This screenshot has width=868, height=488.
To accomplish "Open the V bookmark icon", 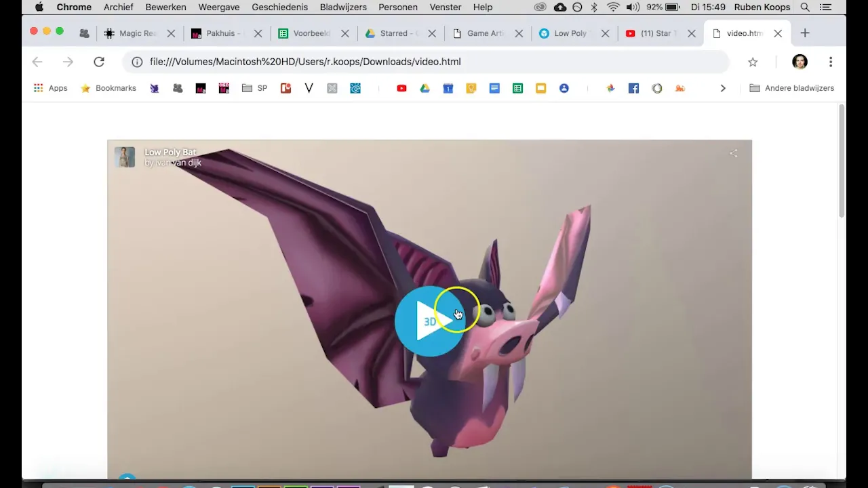I will 309,88.
